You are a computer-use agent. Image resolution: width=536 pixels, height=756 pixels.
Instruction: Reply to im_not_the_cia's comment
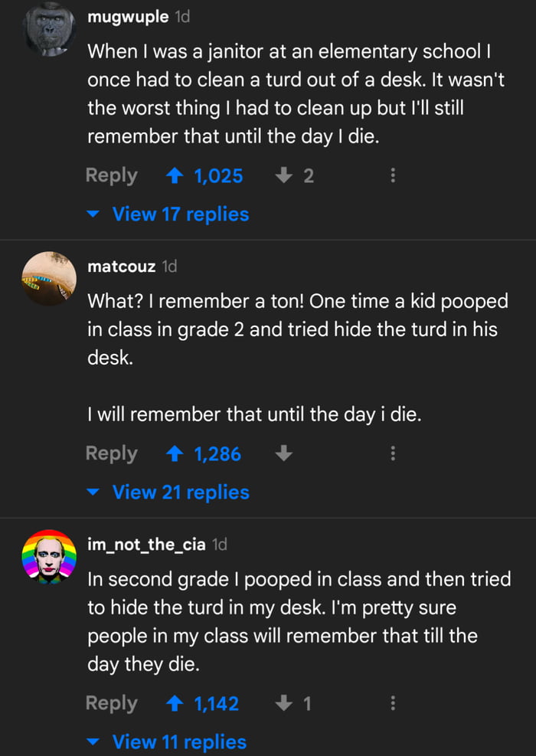pyautogui.click(x=112, y=704)
